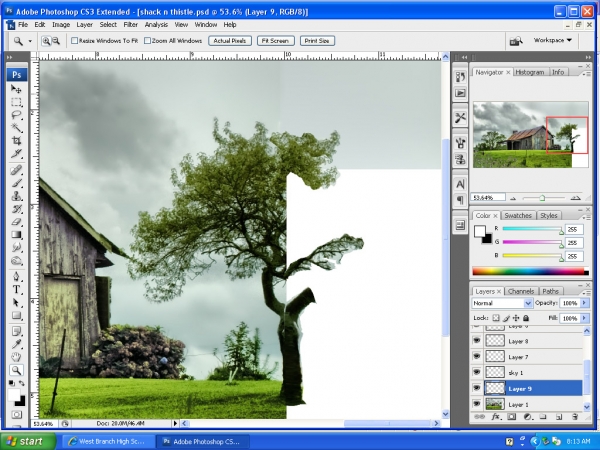This screenshot has height=450, width=600.
Task: Select the Rectangular Marquee tool
Action: 16,102
